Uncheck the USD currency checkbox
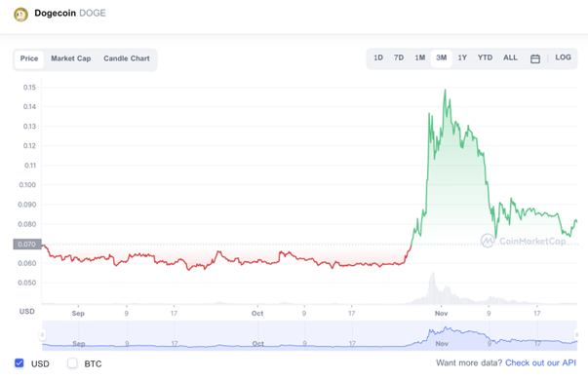Viewport: 588px width, 379px height. coord(20,362)
